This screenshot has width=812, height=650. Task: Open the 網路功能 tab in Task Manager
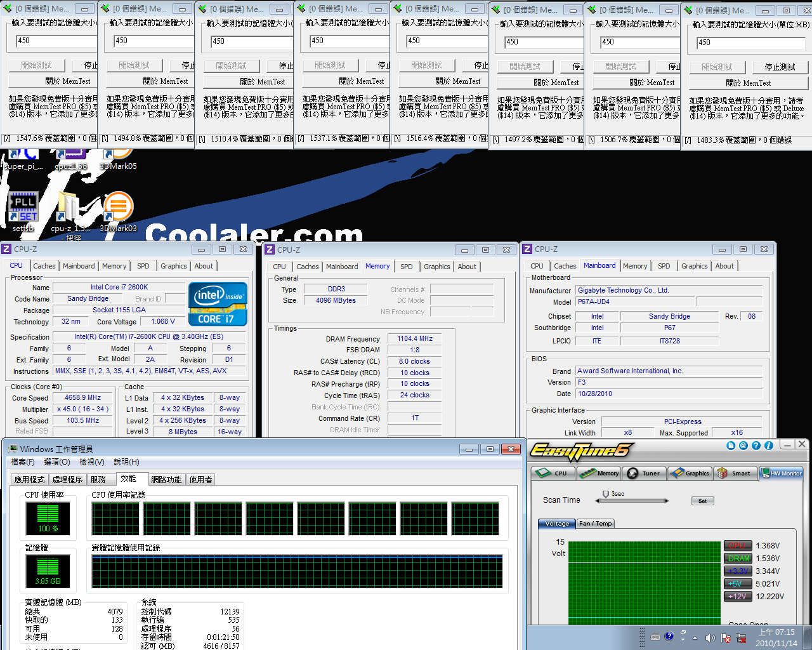[x=167, y=479]
